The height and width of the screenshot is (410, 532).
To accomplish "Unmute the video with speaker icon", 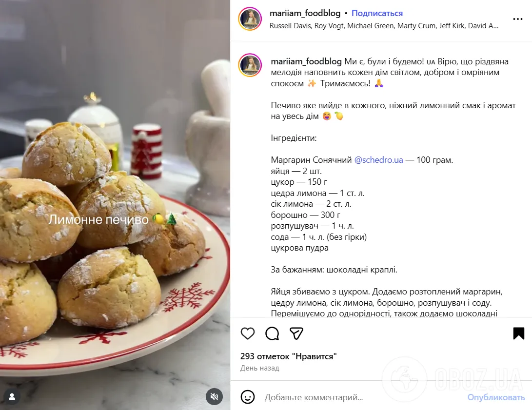I will (214, 397).
